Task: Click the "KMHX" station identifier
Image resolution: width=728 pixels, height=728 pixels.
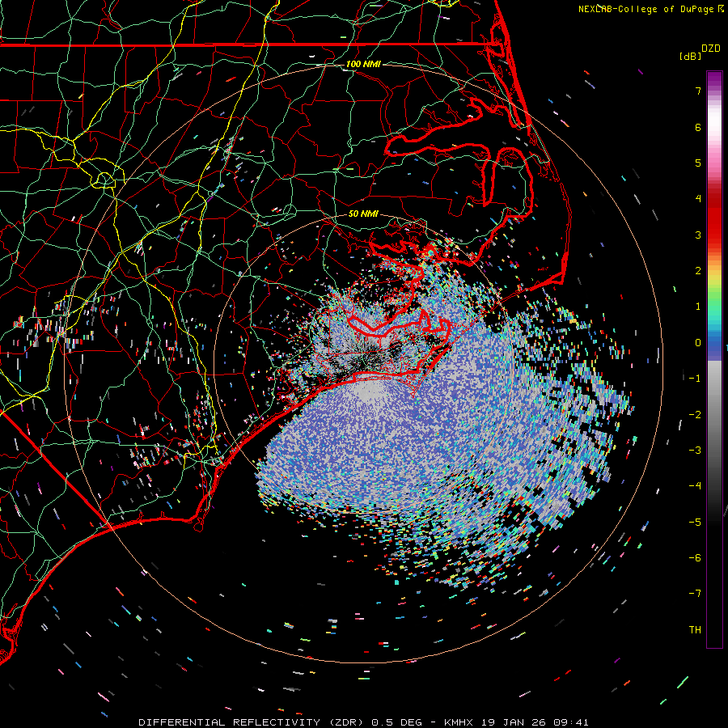Action: tap(459, 722)
